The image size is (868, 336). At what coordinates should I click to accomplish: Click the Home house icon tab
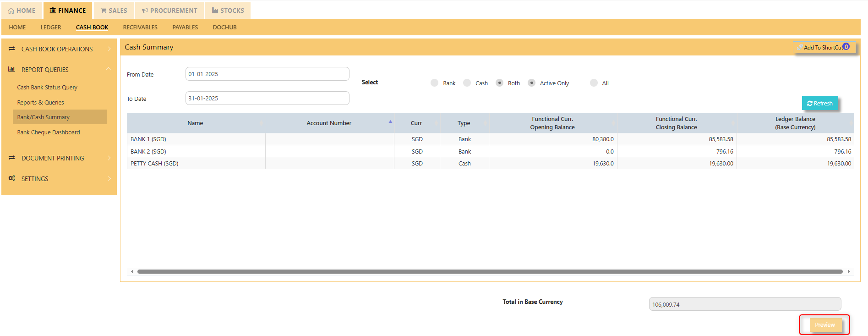click(11, 11)
